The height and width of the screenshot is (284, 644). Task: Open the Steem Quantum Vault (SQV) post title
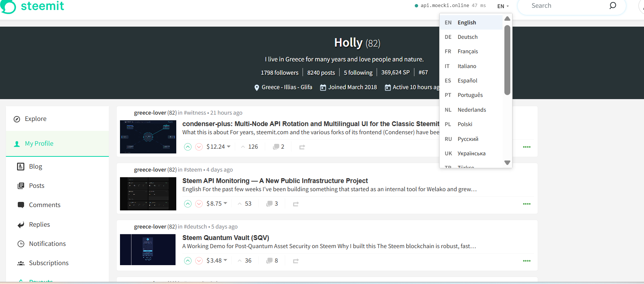(x=226, y=238)
